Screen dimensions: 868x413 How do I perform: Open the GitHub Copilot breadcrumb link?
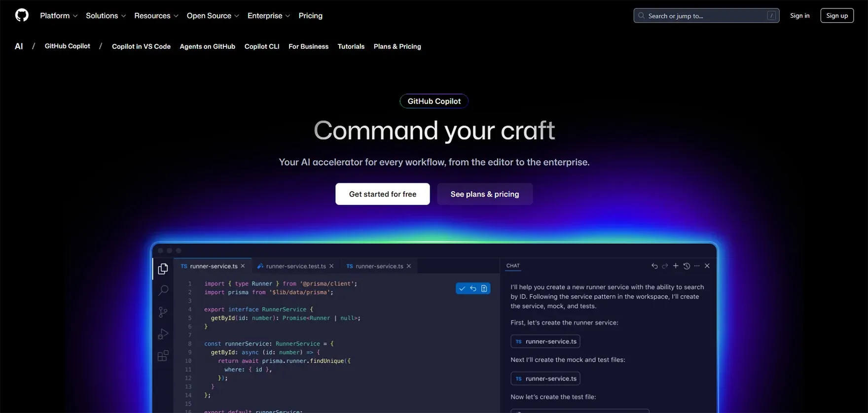[68, 46]
